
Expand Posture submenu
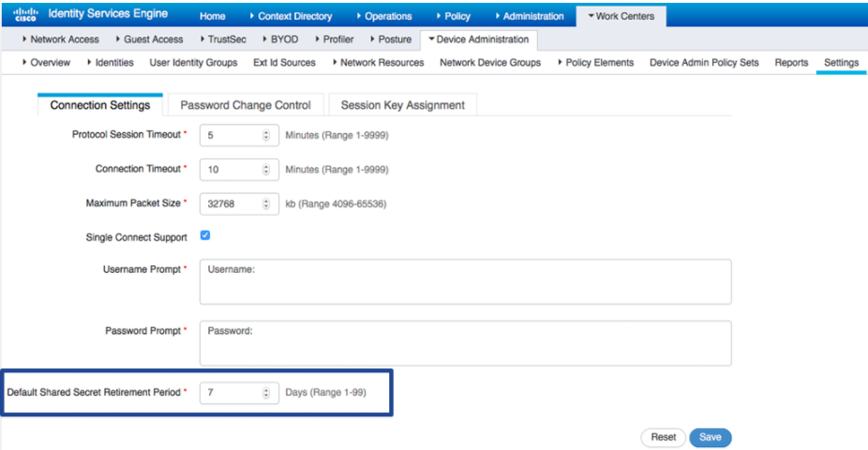[391, 39]
